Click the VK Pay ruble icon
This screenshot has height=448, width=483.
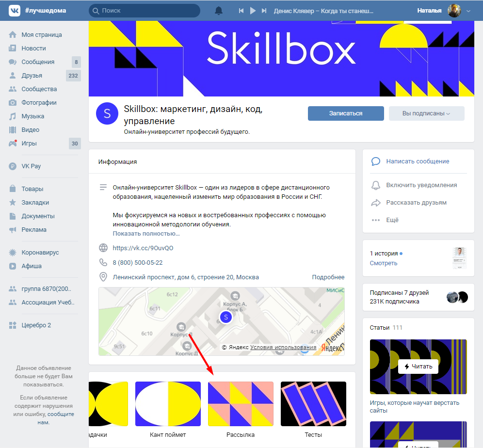[x=13, y=166]
